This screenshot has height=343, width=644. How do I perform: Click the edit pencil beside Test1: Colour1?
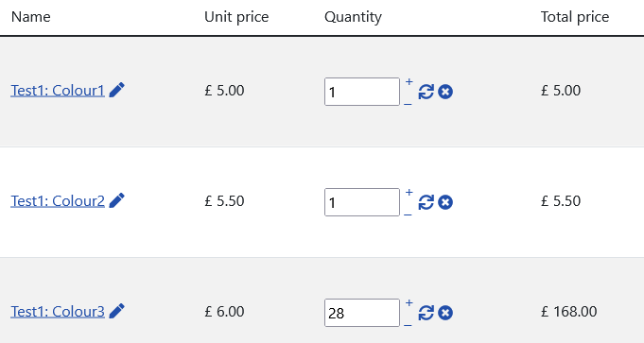[116, 90]
